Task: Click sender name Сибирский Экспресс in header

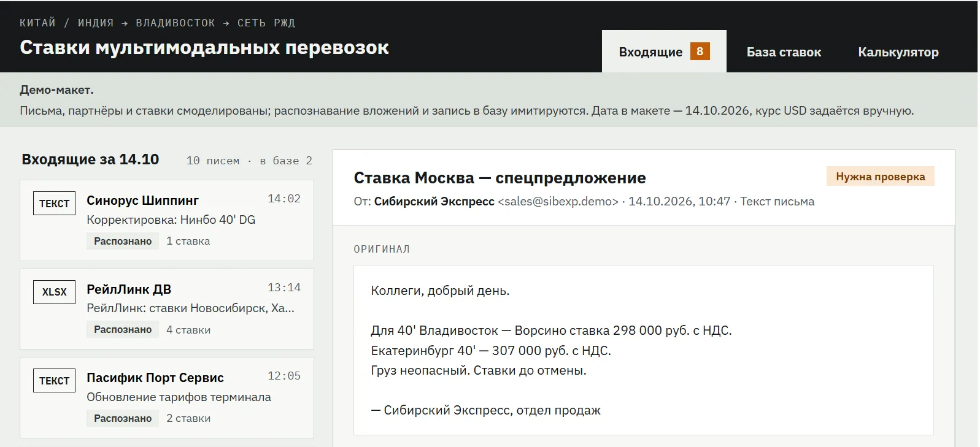Action: pos(434,202)
